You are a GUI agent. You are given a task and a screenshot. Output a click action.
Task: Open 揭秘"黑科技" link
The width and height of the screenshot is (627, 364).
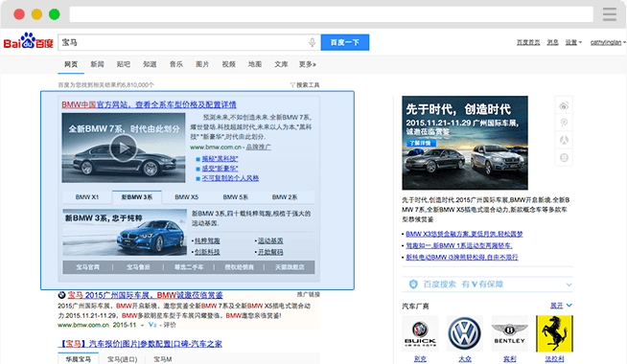click(220, 159)
